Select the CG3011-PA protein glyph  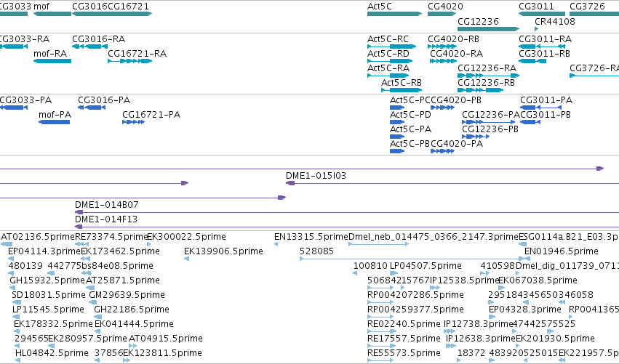[541, 108]
